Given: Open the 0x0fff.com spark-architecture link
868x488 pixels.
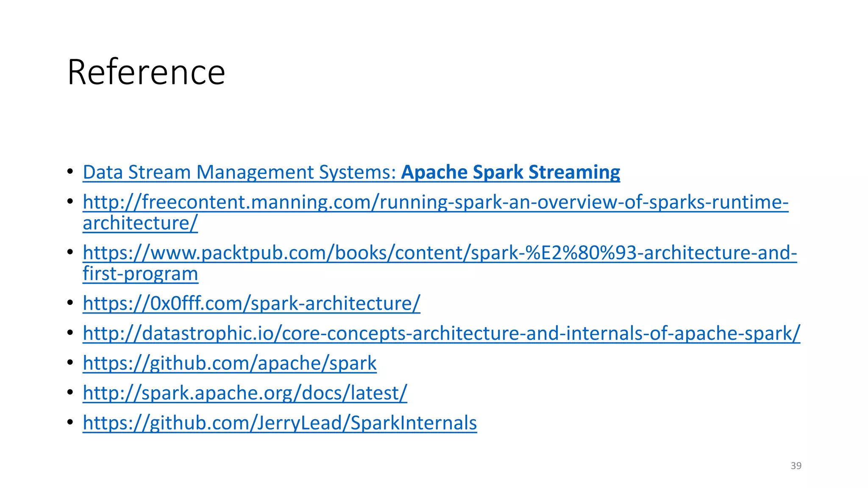Looking at the screenshot, I should coord(252,303).
